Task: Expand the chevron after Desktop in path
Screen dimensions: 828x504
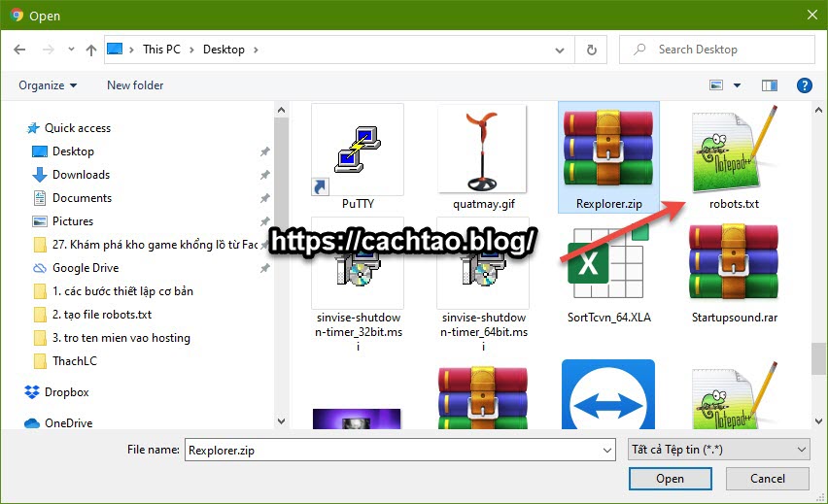Action: pos(257,50)
